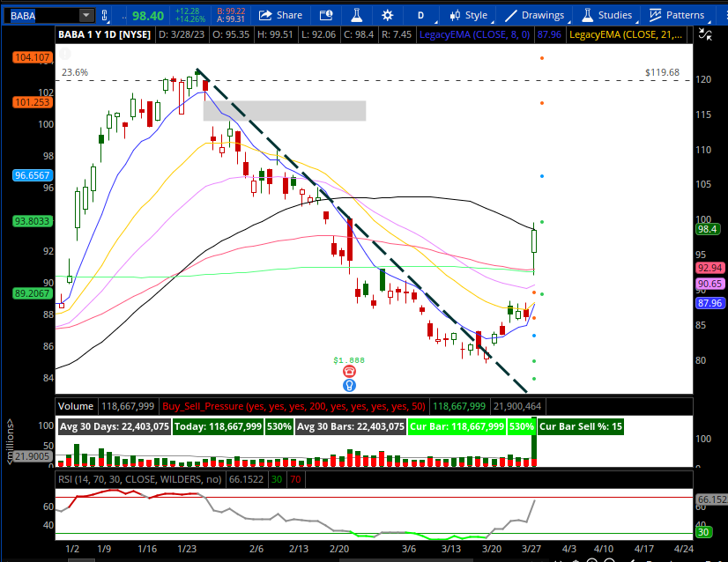Click the RSI (14, 70, 30, CLOSE, WILDERS, no) label
Image resolution: width=728 pixels, height=562 pixels.
(x=139, y=479)
